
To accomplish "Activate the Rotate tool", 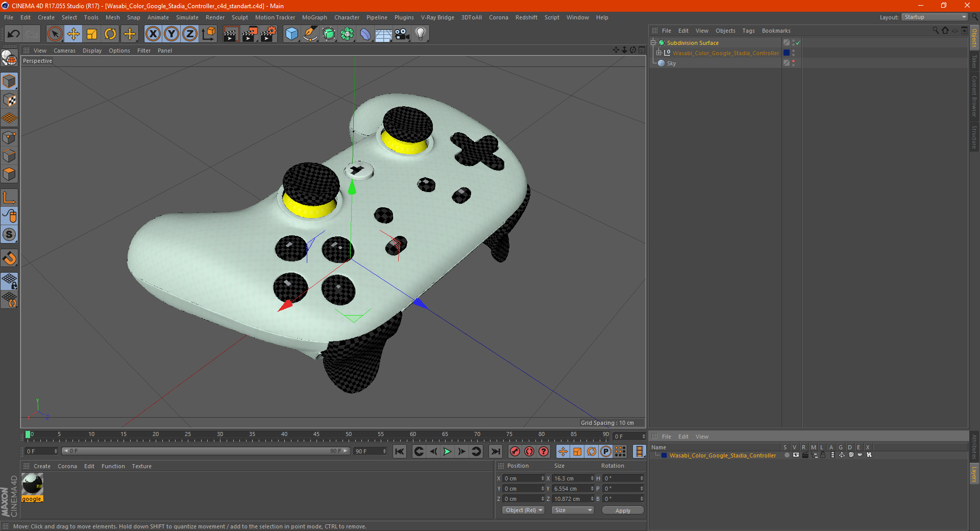I will point(110,34).
